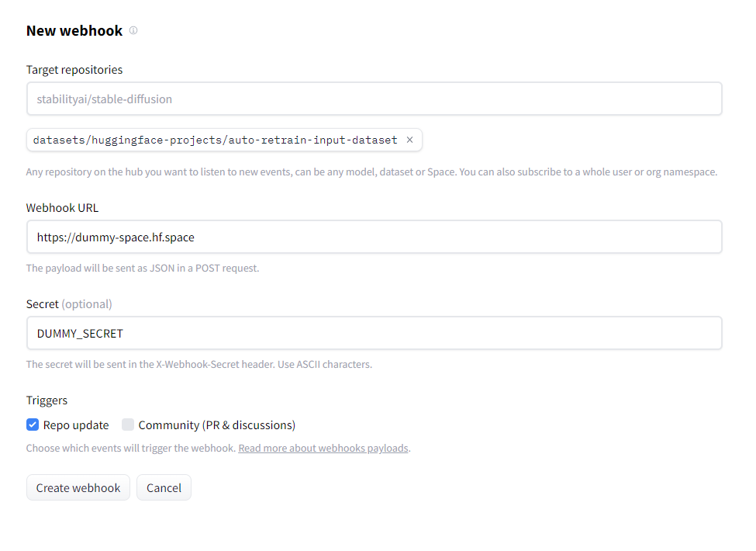Viewport: 756px width, 551px height.
Task: Click the Secret input containing DUMMY_SECRET
Action: point(374,333)
